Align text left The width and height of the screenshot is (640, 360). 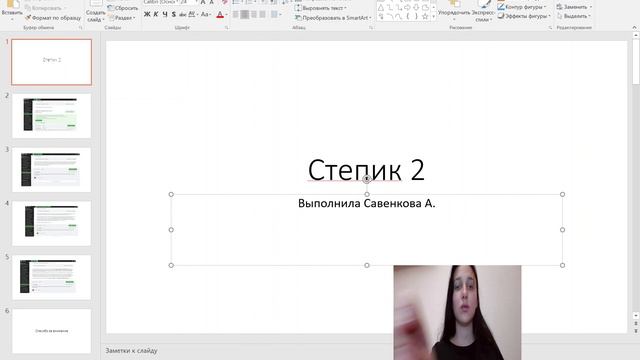(236, 15)
